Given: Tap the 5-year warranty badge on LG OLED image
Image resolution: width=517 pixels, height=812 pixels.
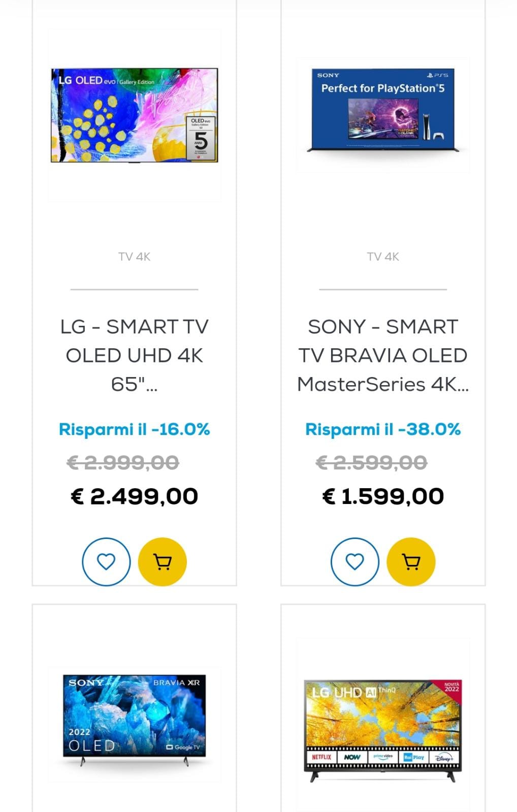Looking at the screenshot, I should click(x=201, y=138).
